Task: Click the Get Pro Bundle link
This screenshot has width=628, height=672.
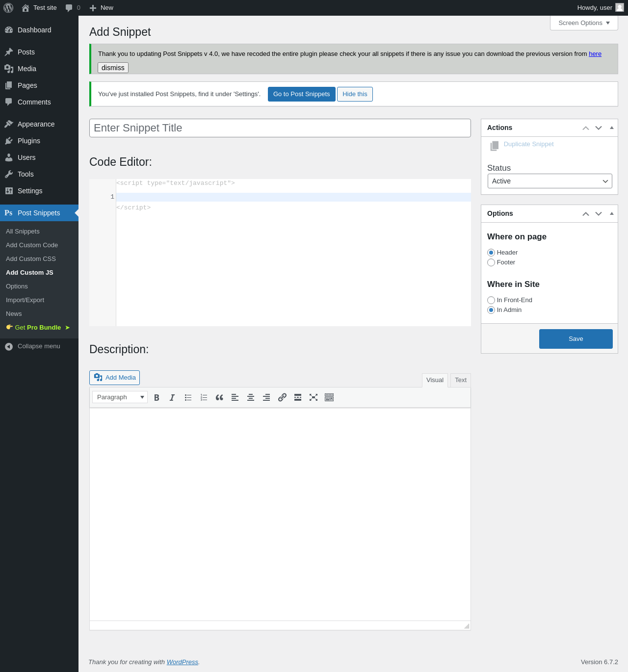Action: (x=38, y=328)
